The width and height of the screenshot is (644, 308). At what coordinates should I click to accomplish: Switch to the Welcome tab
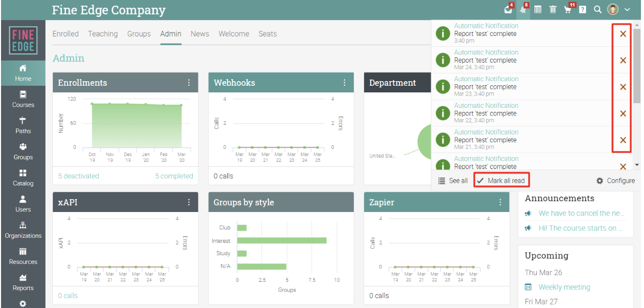(x=234, y=34)
